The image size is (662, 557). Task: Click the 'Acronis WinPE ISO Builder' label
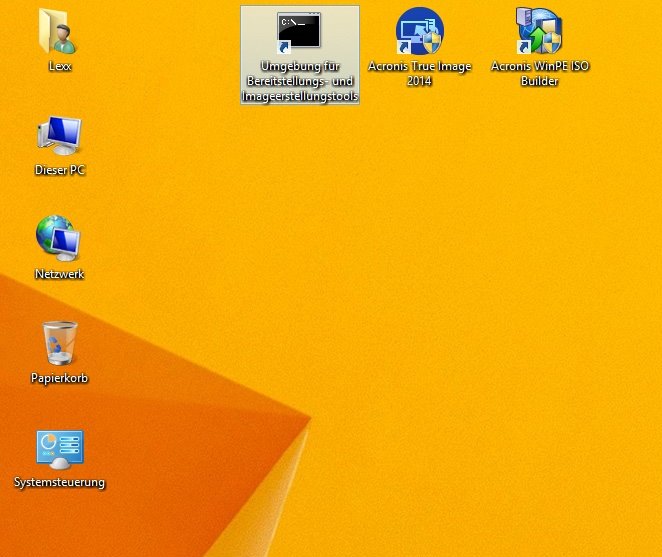540,73
